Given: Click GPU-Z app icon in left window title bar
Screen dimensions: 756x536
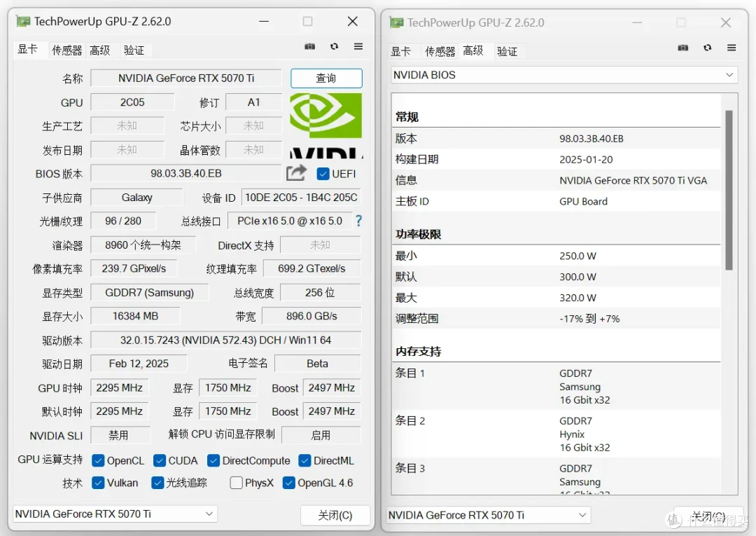Looking at the screenshot, I should pos(23,21).
